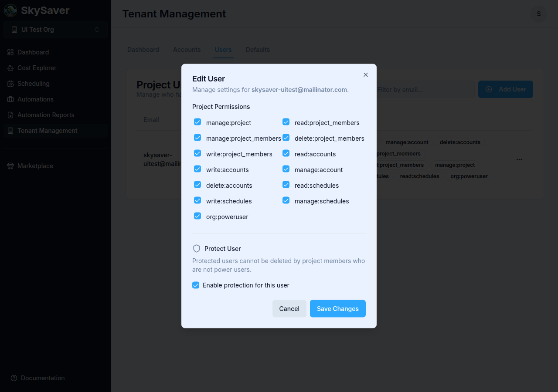Select the Users tab

223,50
